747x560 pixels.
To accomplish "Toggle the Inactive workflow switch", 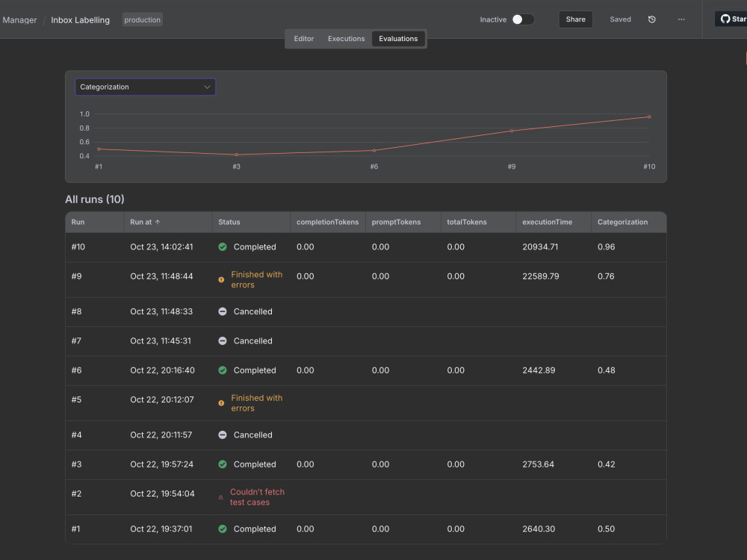I will 523,19.
